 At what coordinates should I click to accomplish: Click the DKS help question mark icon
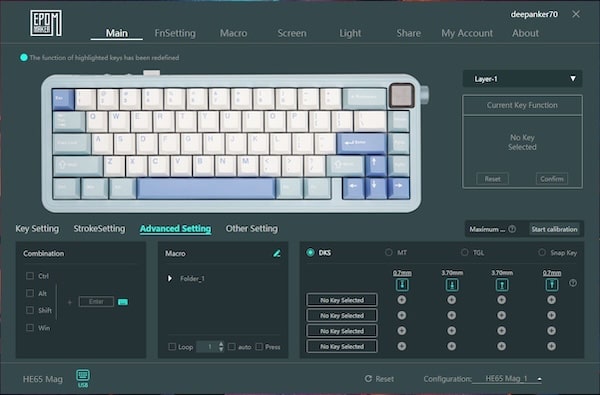(x=573, y=283)
